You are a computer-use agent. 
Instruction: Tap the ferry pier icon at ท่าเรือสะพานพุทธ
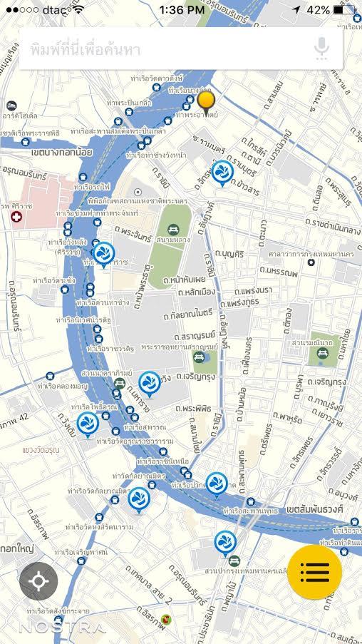pyautogui.click(x=251, y=501)
